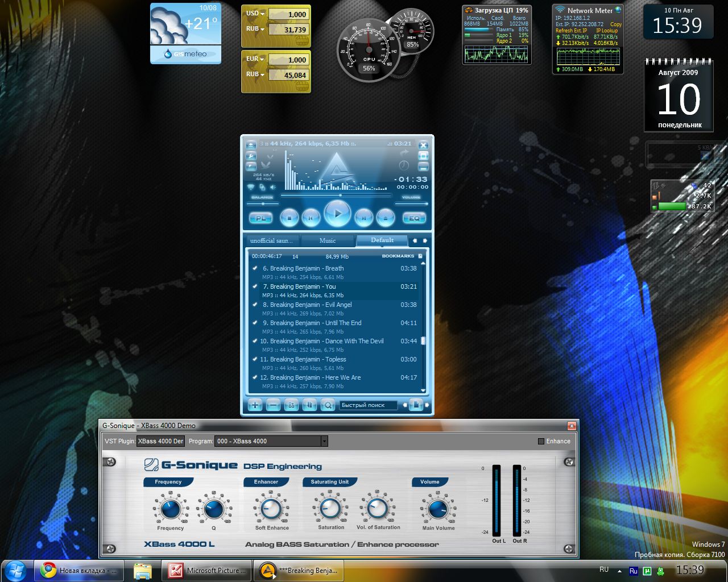Viewport: 728px width, 582px height.
Task: Uncheck track 10 Dance With The Devil checkbox
Action: point(255,341)
